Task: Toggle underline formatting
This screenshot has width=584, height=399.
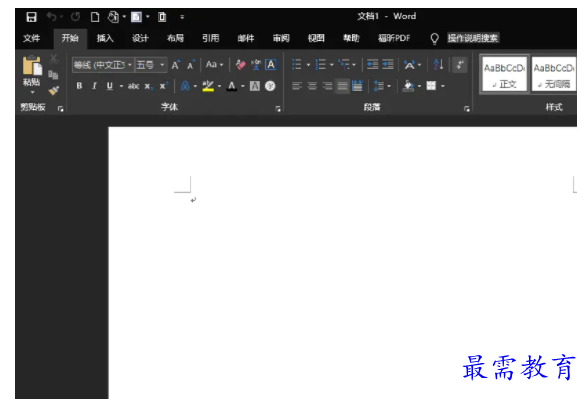Action: (x=110, y=86)
